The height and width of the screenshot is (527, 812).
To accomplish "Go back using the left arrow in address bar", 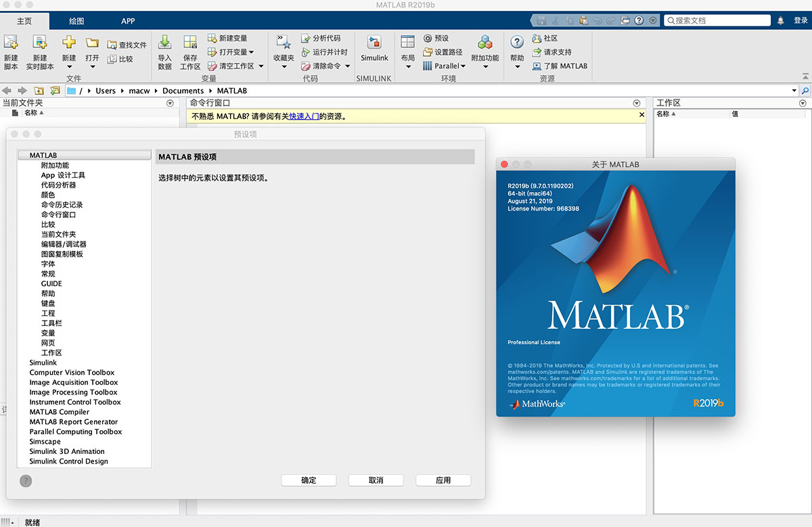I will tap(7, 91).
